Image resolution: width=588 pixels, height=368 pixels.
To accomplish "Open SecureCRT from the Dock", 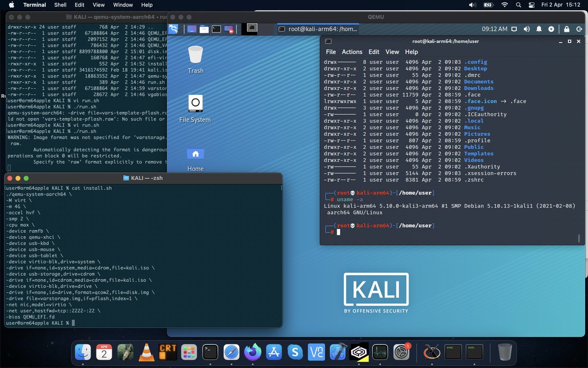I will click(168, 351).
